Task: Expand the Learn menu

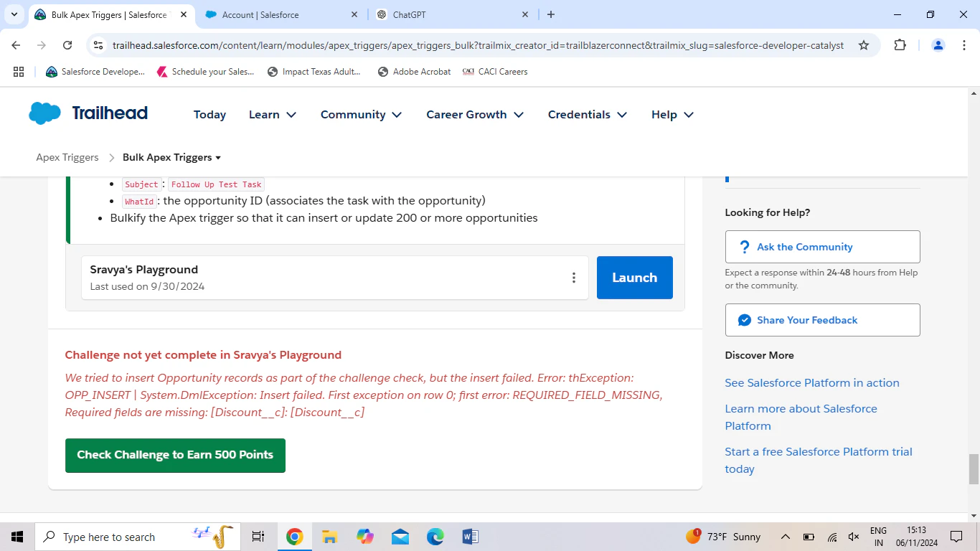Action: (x=273, y=115)
